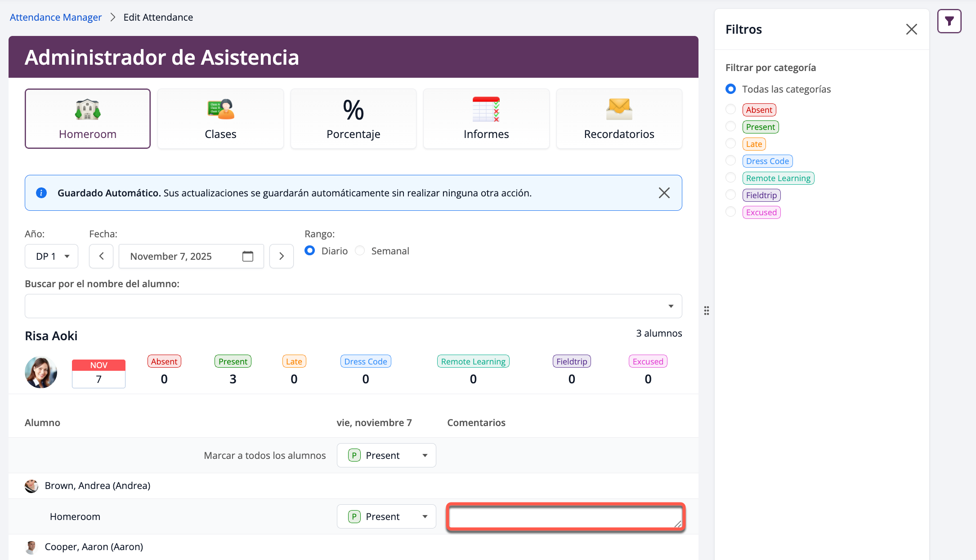Viewport: 976px width, 560px height.
Task: Click the Attendance Manager breadcrumb link
Action: [56, 17]
